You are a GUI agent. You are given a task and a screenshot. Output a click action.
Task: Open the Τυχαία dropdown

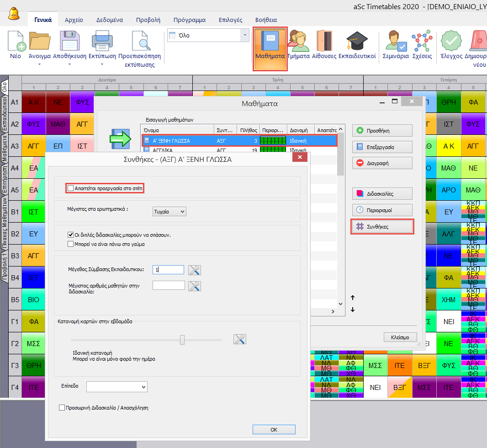pos(169,211)
